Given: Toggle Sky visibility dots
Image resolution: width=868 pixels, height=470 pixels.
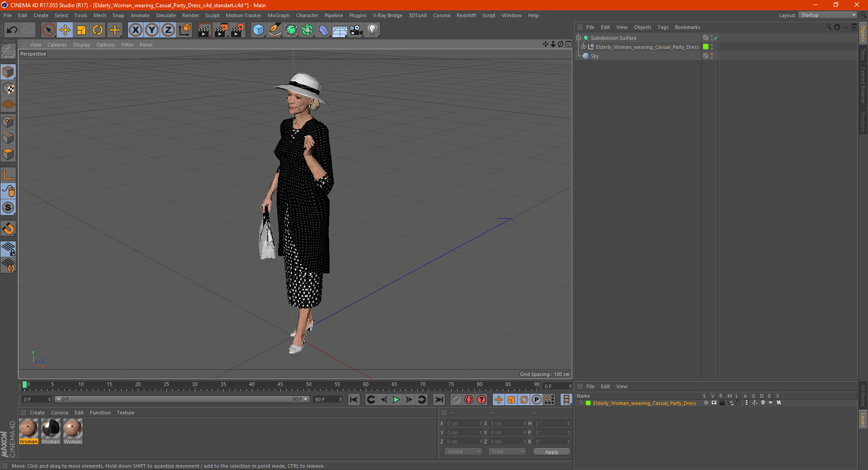Looking at the screenshot, I should pos(712,56).
